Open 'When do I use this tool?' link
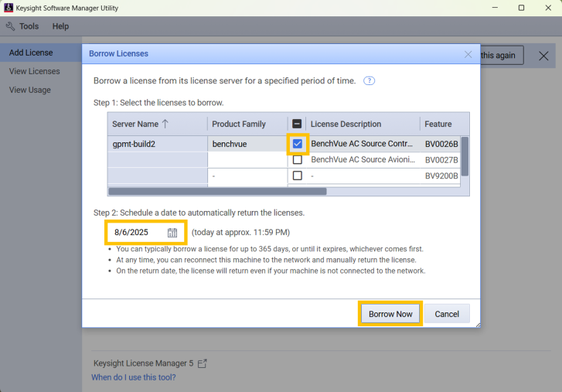The height and width of the screenshot is (392, 562). tap(134, 377)
